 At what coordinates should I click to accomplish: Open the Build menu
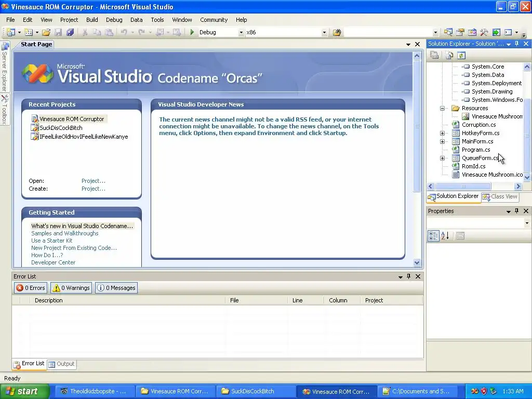click(x=92, y=20)
